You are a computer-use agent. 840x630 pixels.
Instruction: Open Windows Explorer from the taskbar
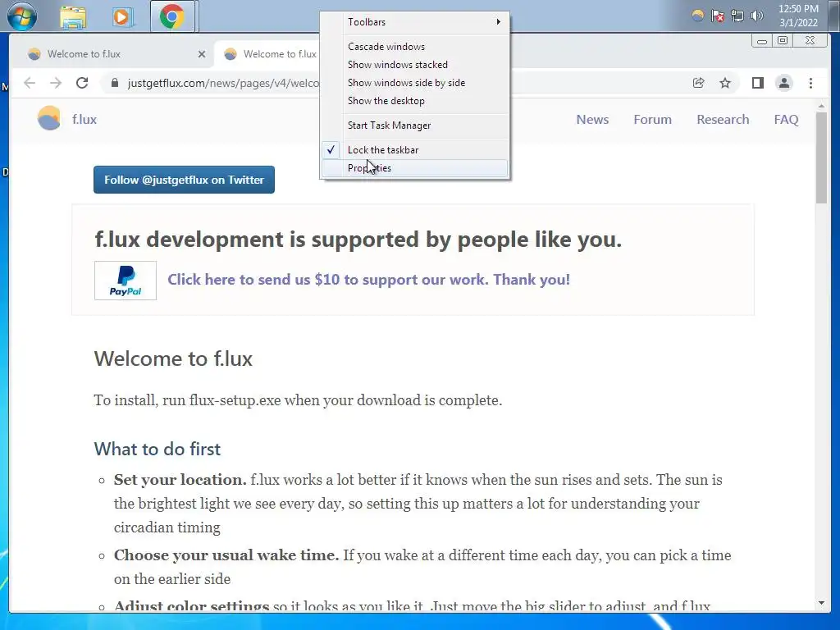[73, 17]
